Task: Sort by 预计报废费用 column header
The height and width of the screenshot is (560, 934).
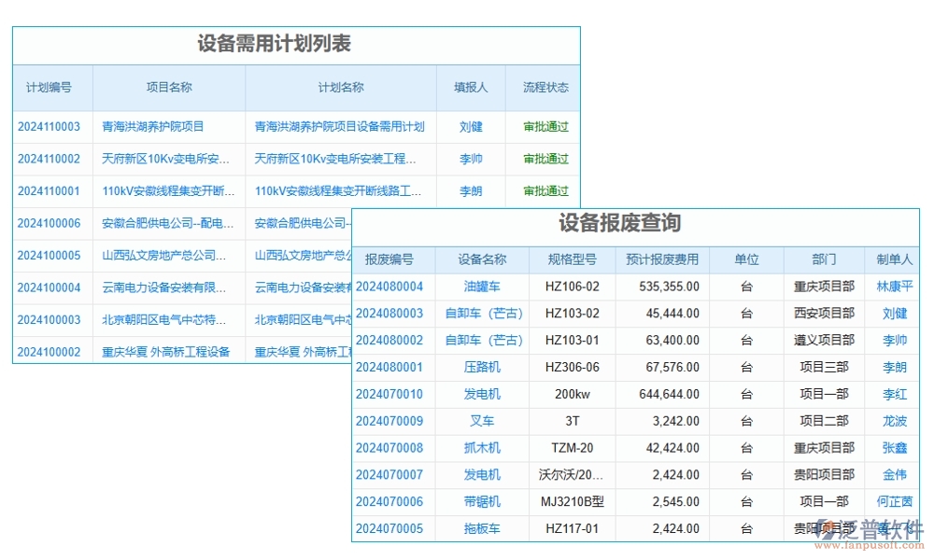Action: (662, 259)
